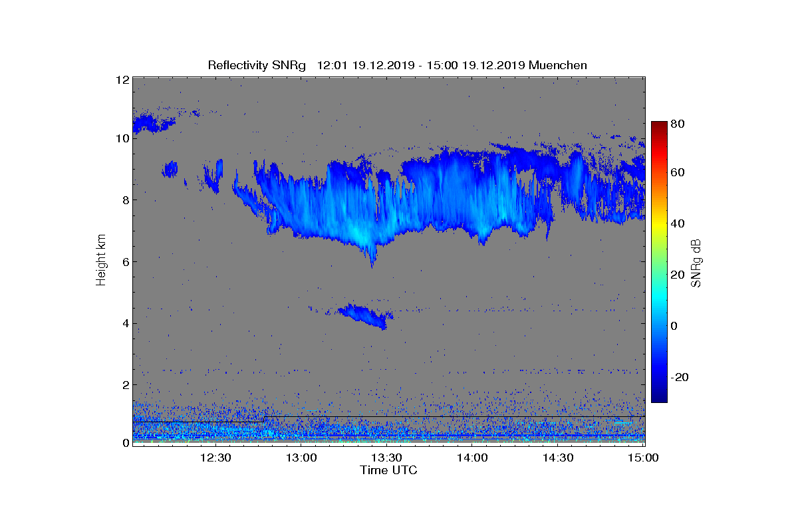Click the "SNRg dB" colorbar label
Viewport: 798px width, 532px height.
(x=696, y=263)
